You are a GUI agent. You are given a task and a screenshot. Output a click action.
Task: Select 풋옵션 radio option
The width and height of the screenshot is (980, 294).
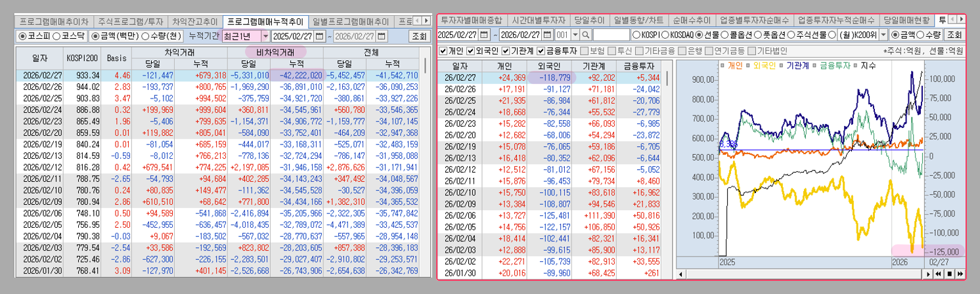759,34
